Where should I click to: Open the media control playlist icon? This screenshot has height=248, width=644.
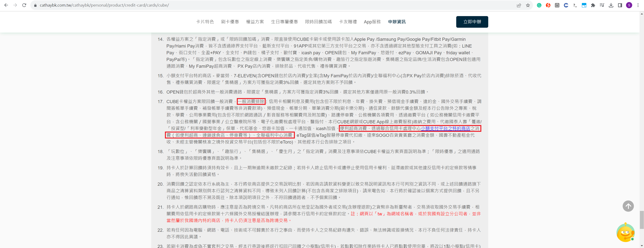(x=602, y=5)
